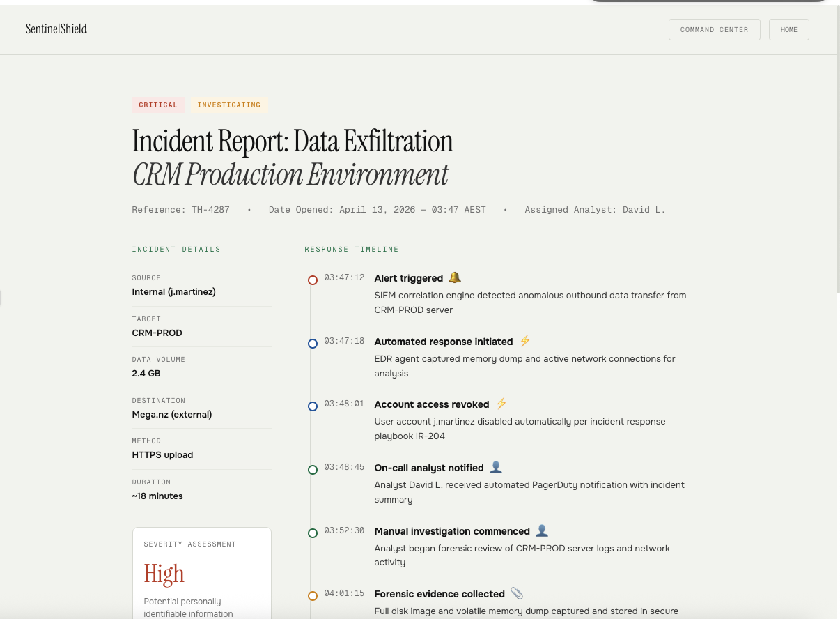Click the Forensic evidence collected title
Screen dimensions: 840x619
click(x=440, y=594)
